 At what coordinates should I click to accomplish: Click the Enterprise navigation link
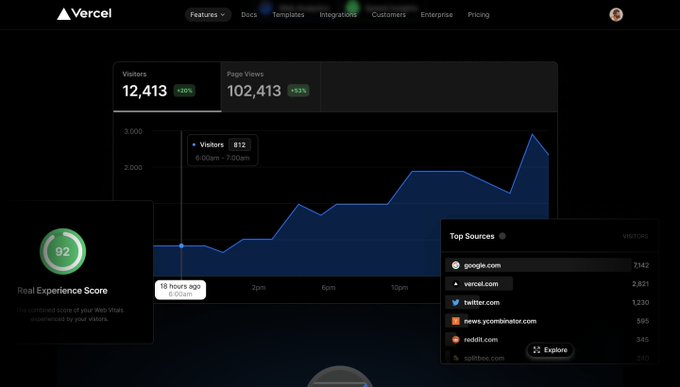click(436, 15)
